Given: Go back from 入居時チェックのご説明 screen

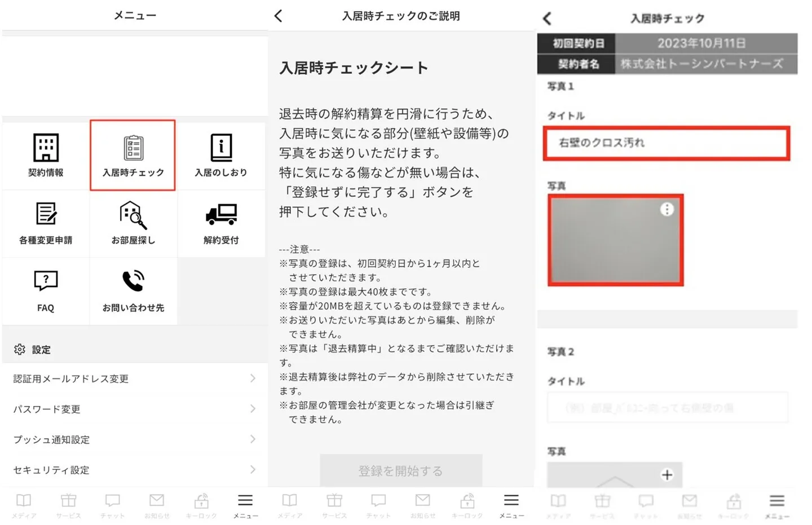Looking at the screenshot, I should pyautogui.click(x=279, y=16).
